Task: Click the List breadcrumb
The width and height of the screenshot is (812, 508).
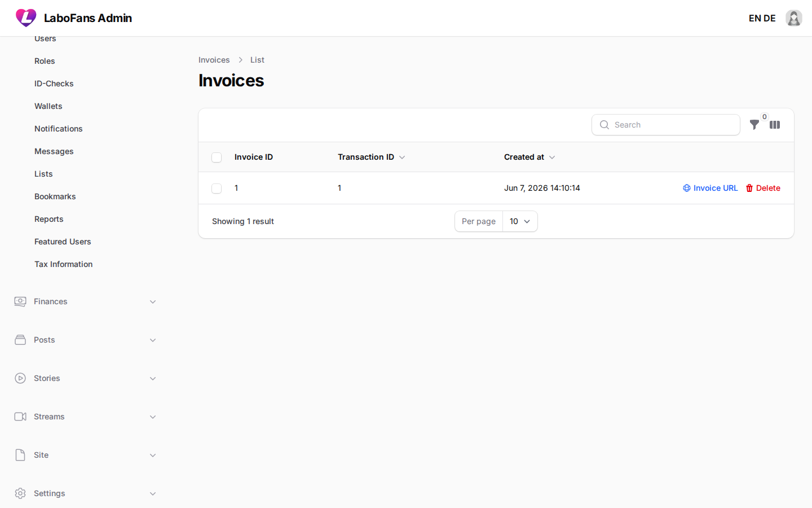Action: click(x=257, y=60)
